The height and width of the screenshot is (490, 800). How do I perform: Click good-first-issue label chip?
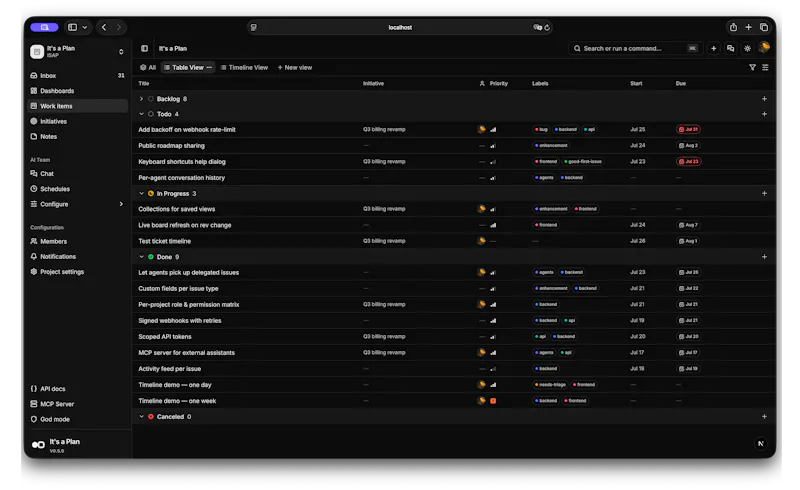(583, 162)
